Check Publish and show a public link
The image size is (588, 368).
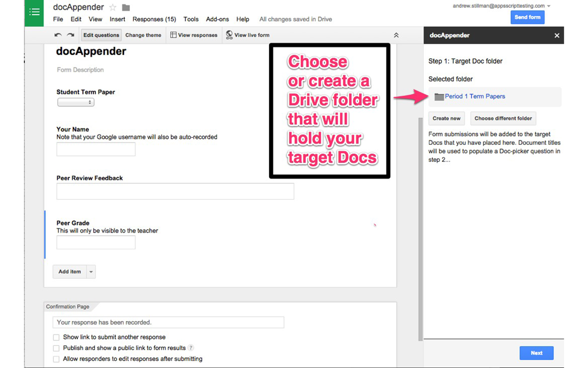point(56,348)
